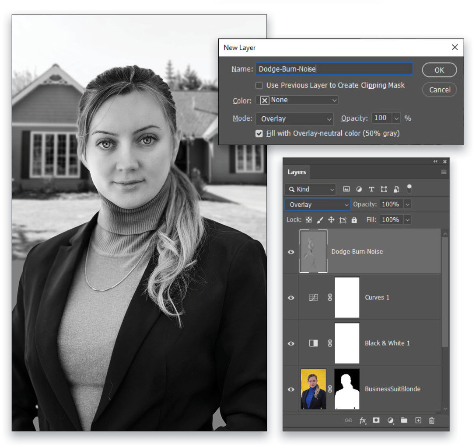Open the Color dropdown set to None

click(297, 100)
